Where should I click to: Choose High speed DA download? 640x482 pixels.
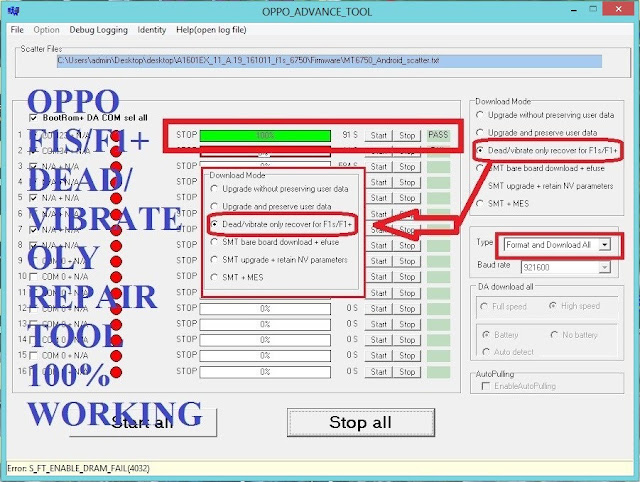pyautogui.click(x=553, y=306)
